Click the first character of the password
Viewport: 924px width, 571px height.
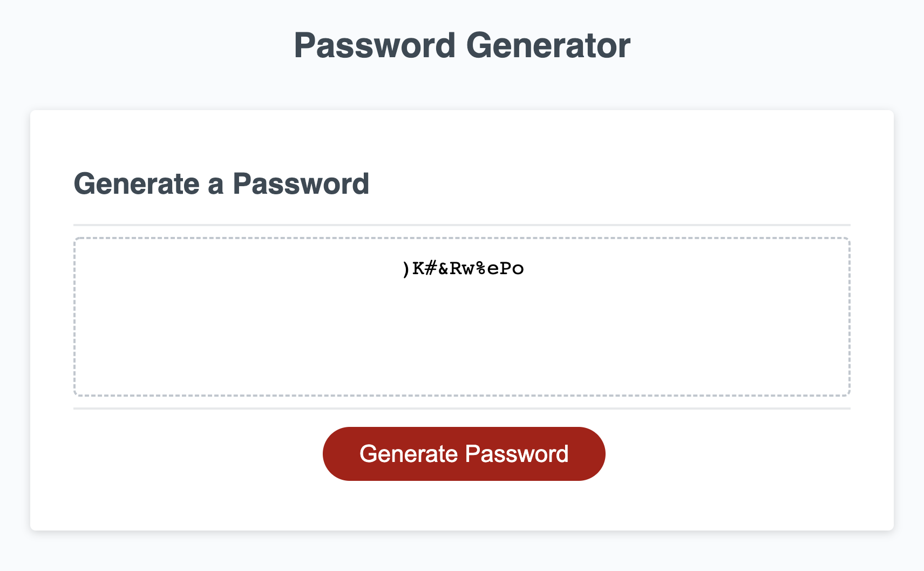coord(406,268)
